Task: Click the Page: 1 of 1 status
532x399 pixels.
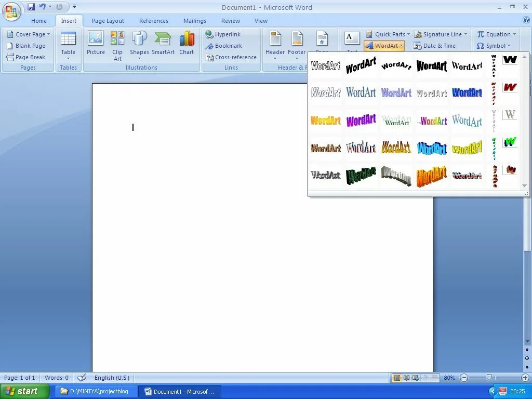Action: point(20,378)
